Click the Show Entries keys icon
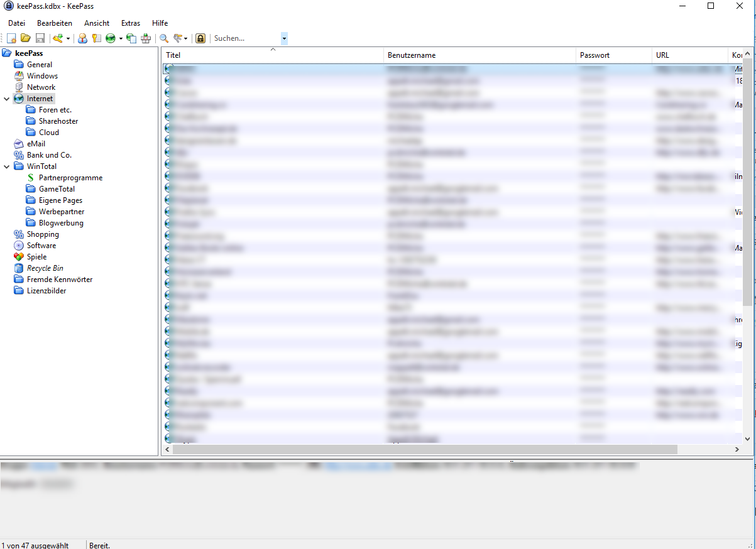This screenshot has height=549, width=756. tap(178, 38)
